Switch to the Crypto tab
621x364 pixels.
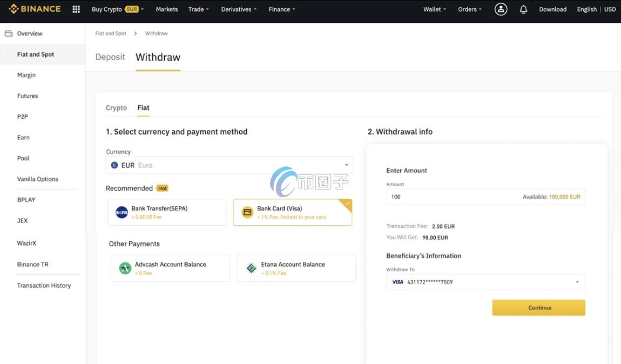coord(116,108)
